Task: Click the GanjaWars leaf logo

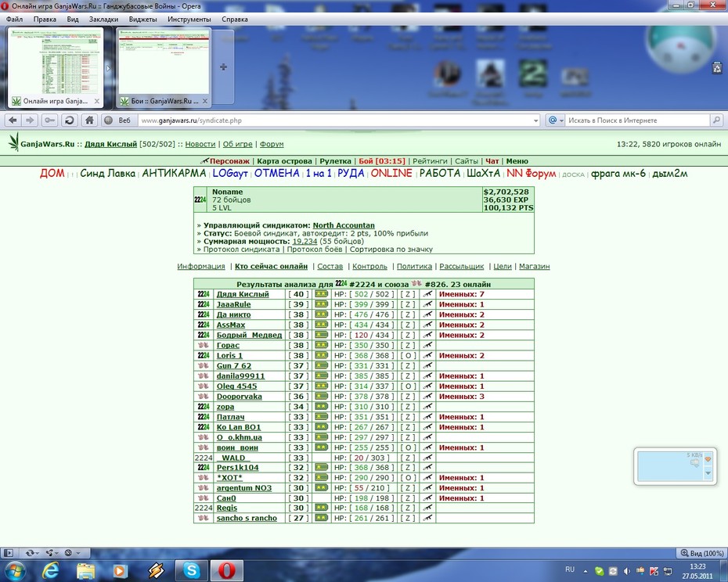Action: (14, 142)
